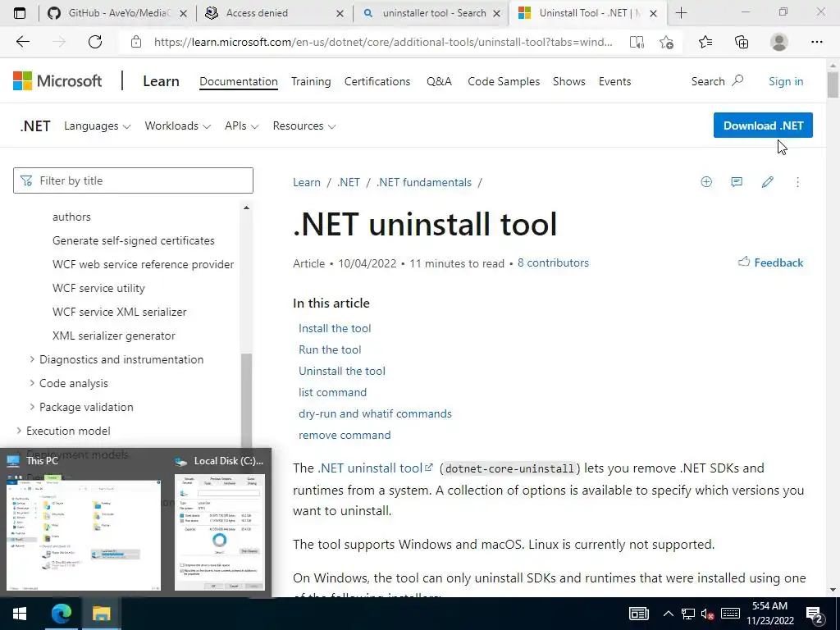Jump to Install the tool section

point(335,328)
